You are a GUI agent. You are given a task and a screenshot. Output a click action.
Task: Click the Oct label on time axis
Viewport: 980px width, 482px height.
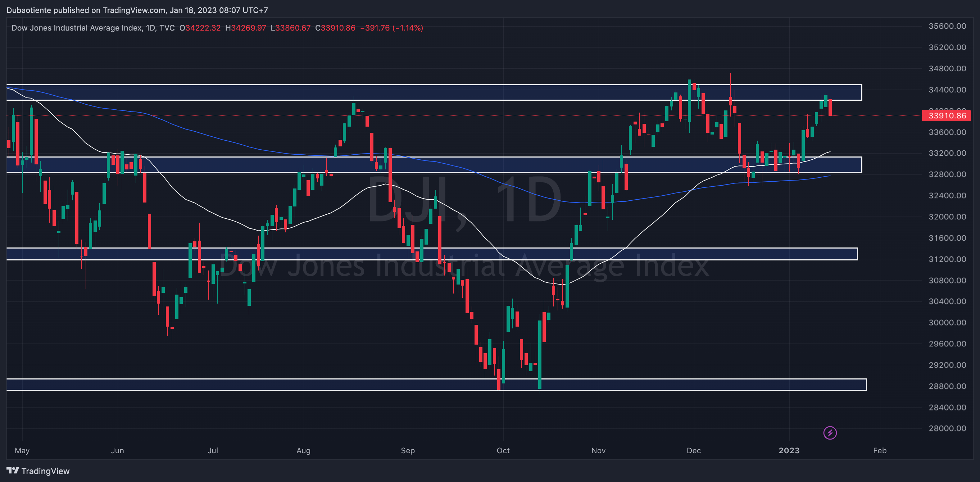(503, 451)
